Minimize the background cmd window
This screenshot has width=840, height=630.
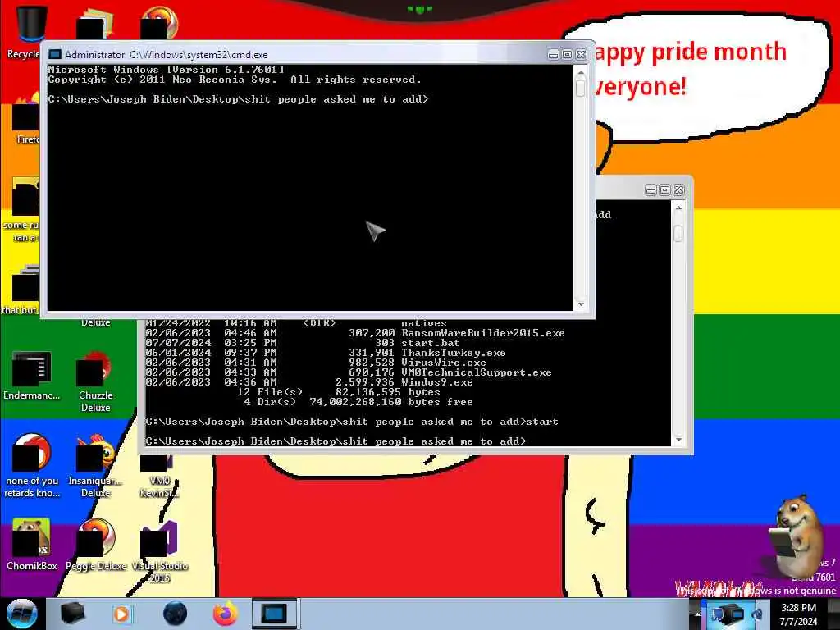point(651,190)
